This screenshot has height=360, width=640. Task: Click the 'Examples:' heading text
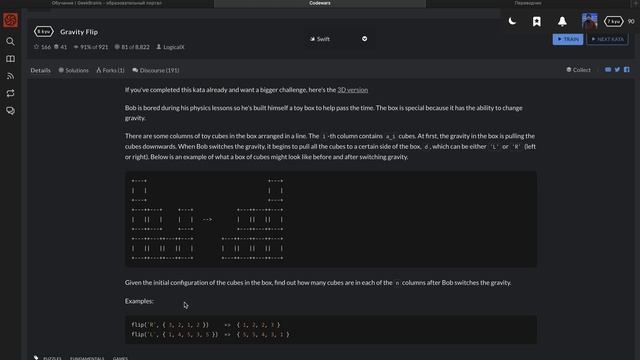139,301
